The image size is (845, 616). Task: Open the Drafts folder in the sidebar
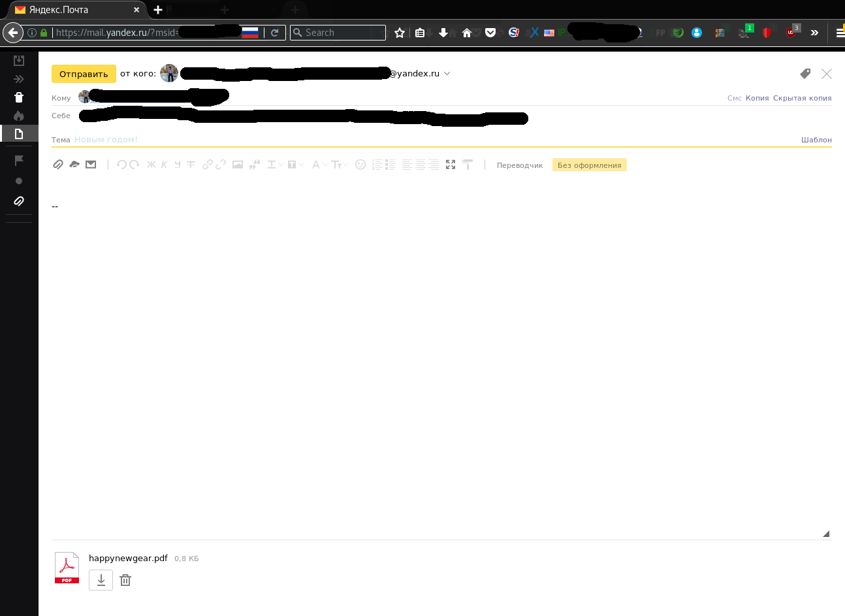coord(19,134)
